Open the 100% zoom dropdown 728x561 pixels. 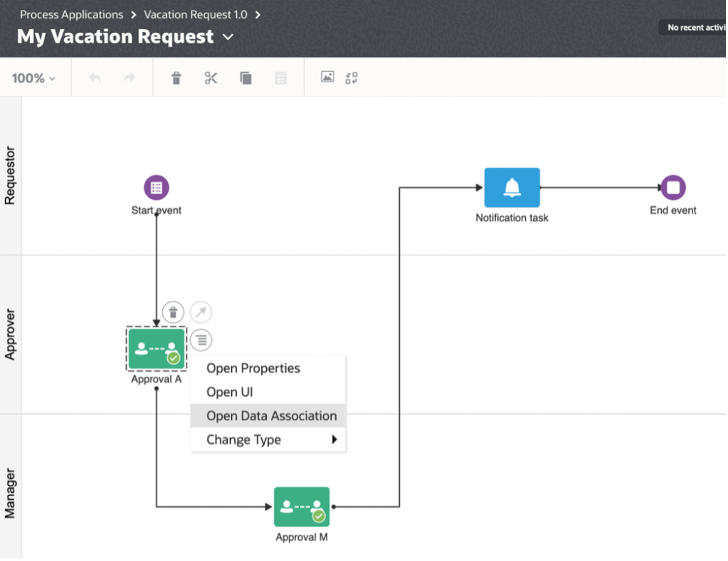(x=33, y=78)
